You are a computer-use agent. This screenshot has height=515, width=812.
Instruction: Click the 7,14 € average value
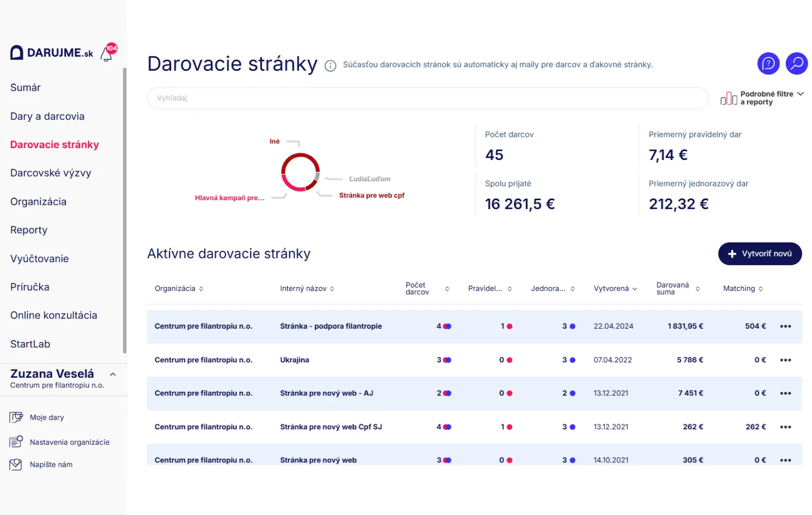[x=668, y=155]
